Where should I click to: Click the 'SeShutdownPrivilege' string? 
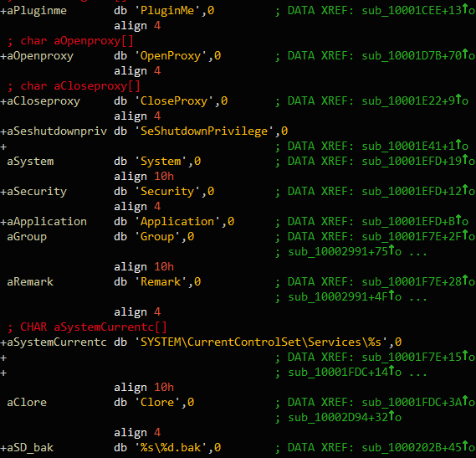pyautogui.click(x=204, y=131)
